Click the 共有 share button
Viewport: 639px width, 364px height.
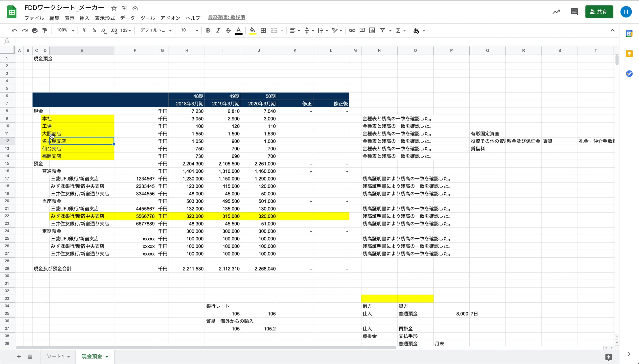point(600,12)
